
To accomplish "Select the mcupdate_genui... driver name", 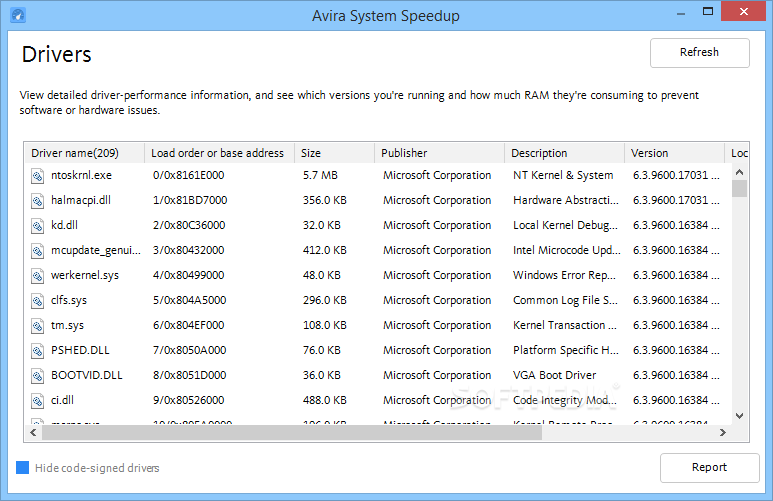I will pyautogui.click(x=96, y=250).
